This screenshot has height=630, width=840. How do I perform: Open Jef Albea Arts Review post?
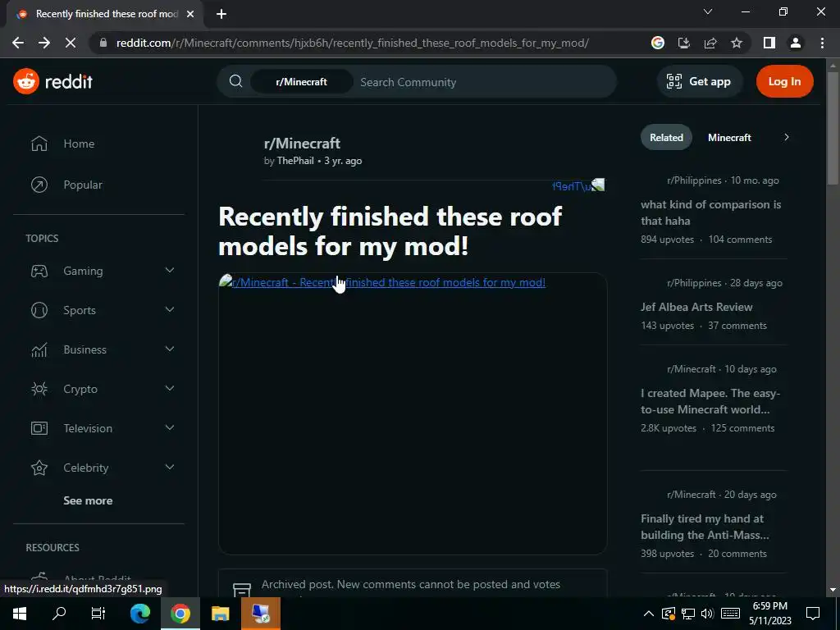[696, 307]
